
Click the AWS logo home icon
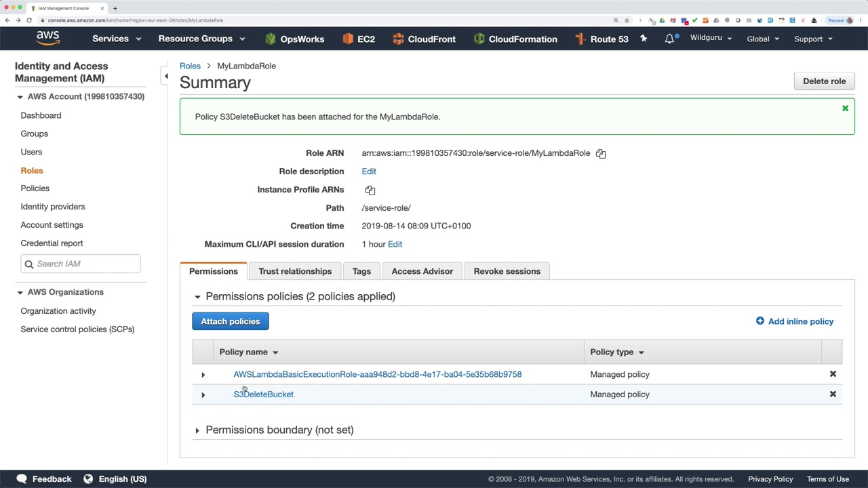(47, 39)
